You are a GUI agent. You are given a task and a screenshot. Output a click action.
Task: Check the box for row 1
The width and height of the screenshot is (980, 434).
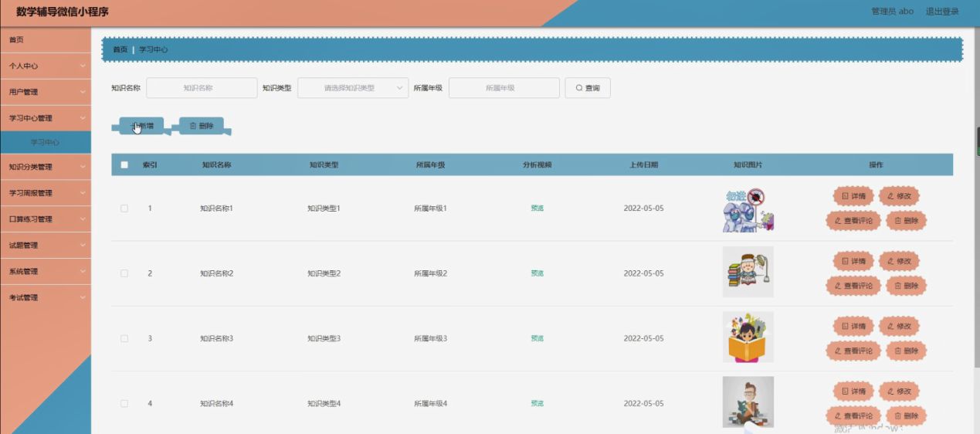coord(124,209)
